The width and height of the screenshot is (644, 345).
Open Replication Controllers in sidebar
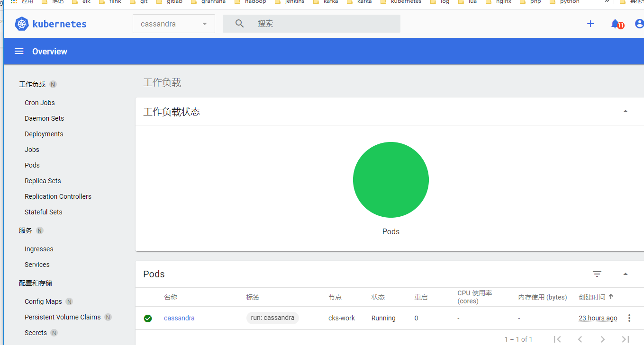[x=58, y=196]
